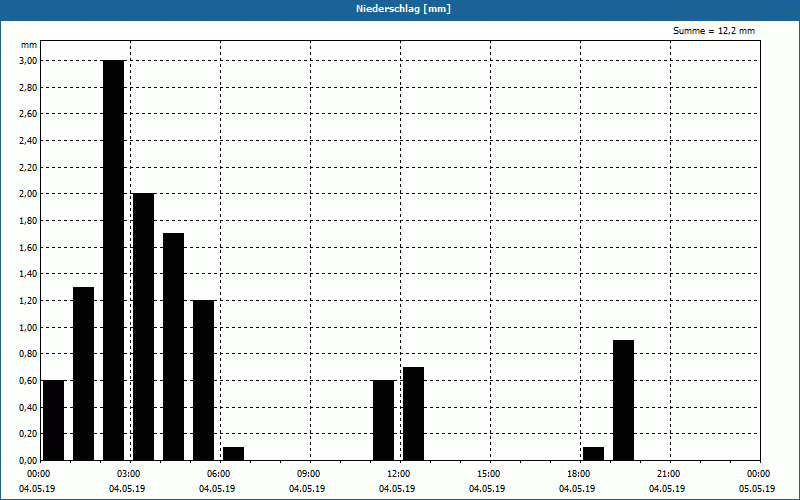Select the "12:00" x-axis label

(398, 474)
